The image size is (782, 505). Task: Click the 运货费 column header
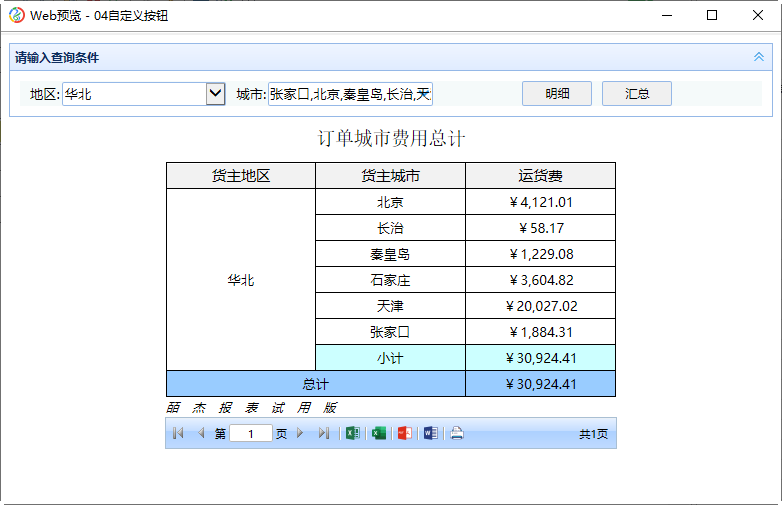tap(540, 176)
